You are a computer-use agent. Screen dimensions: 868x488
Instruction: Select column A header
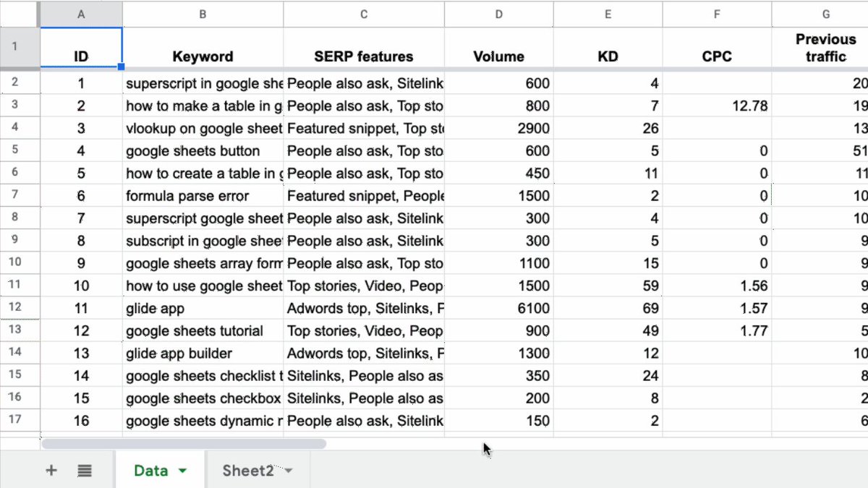click(81, 14)
